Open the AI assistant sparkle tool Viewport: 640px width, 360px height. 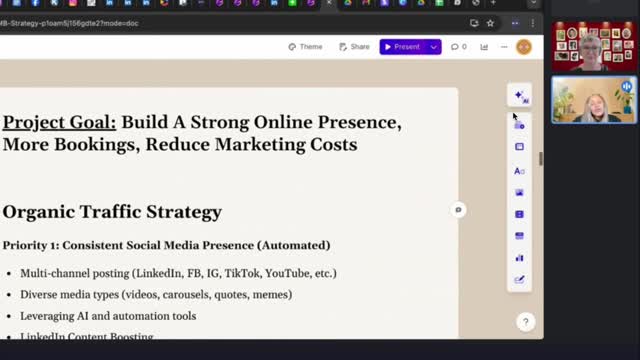point(520,96)
